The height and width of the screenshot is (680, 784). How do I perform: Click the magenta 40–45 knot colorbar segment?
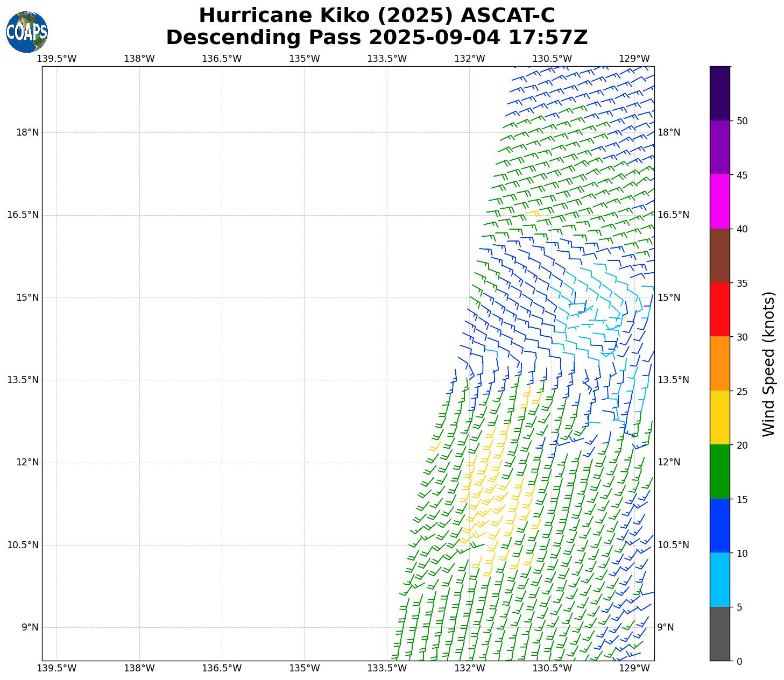[x=719, y=201]
